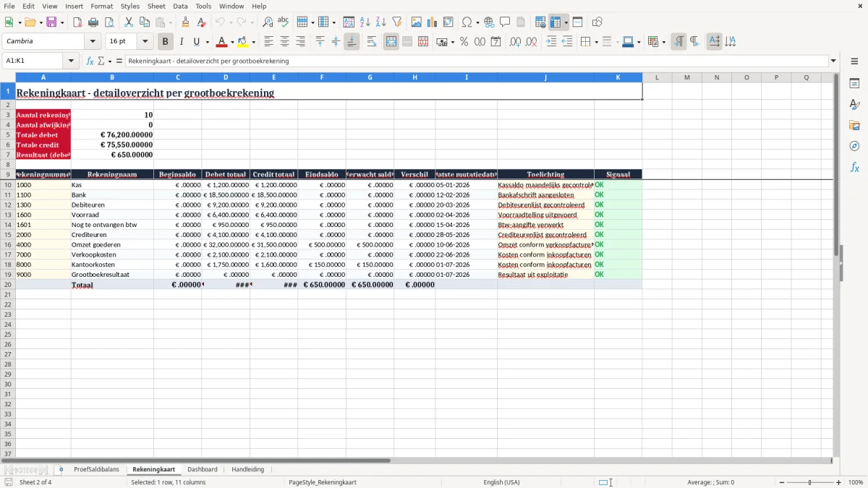Increase the cell indent
868x488 pixels.
coord(551,42)
